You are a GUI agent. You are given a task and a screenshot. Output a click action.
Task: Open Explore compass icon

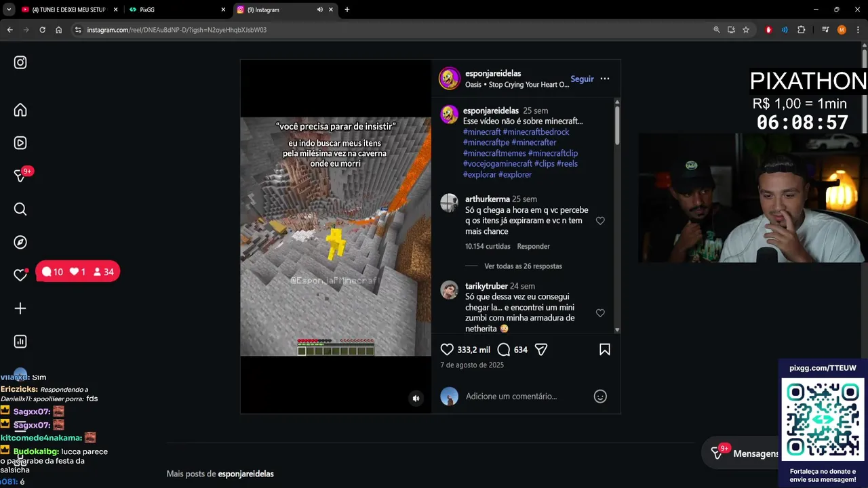click(x=20, y=242)
